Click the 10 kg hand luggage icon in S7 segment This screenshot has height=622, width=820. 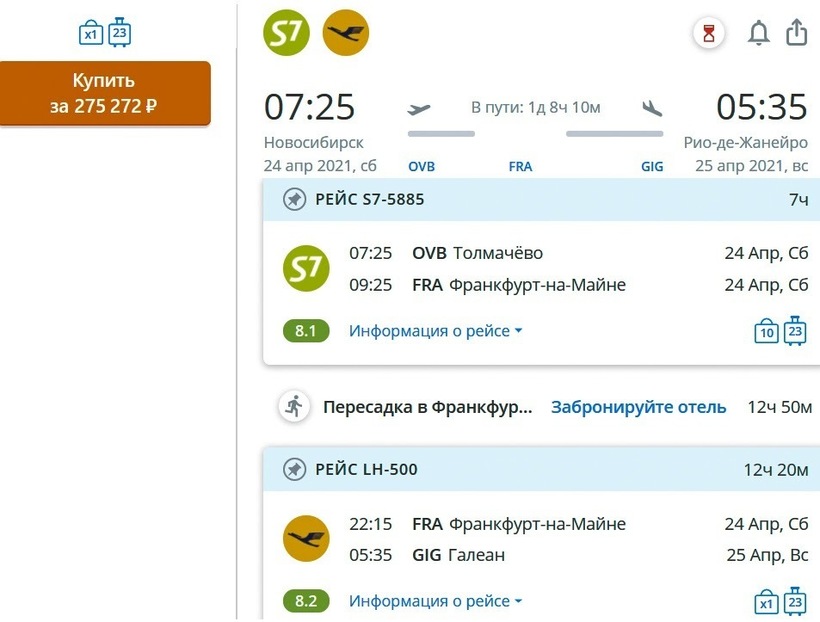(766, 332)
